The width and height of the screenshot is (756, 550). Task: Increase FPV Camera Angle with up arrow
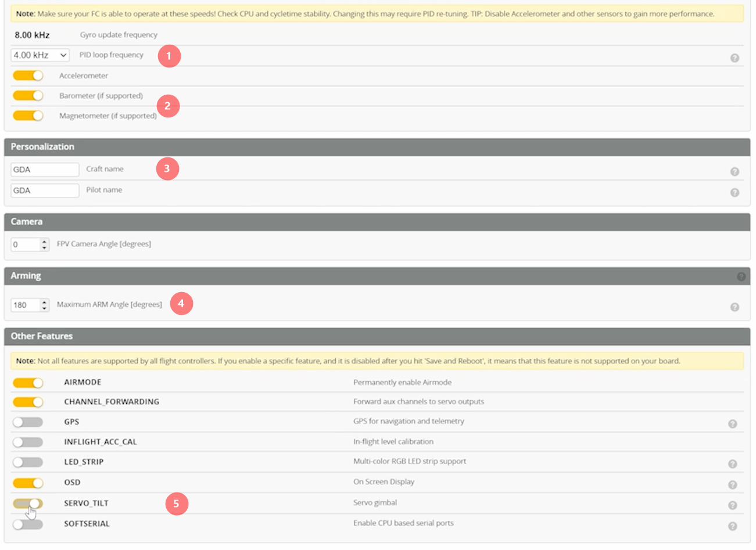tap(45, 242)
